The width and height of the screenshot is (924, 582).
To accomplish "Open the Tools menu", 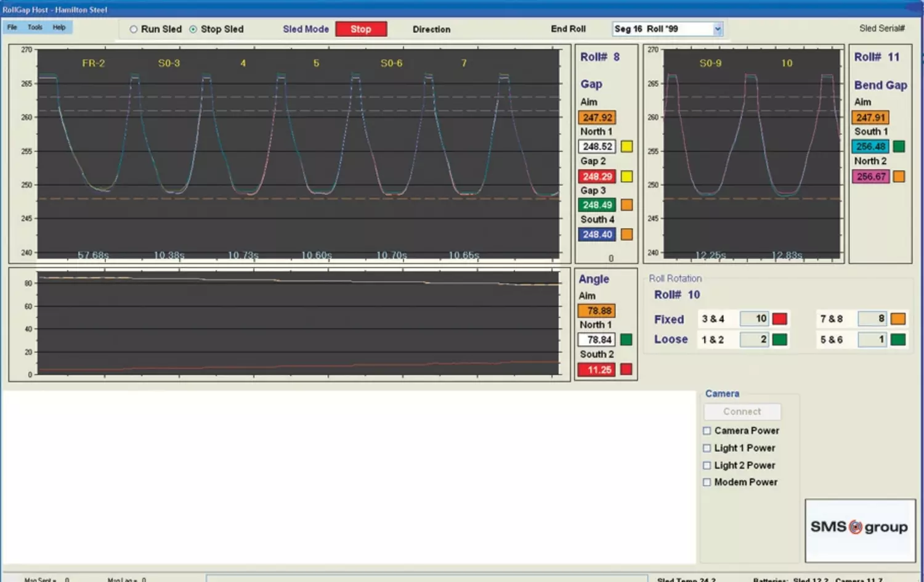I will click(35, 27).
